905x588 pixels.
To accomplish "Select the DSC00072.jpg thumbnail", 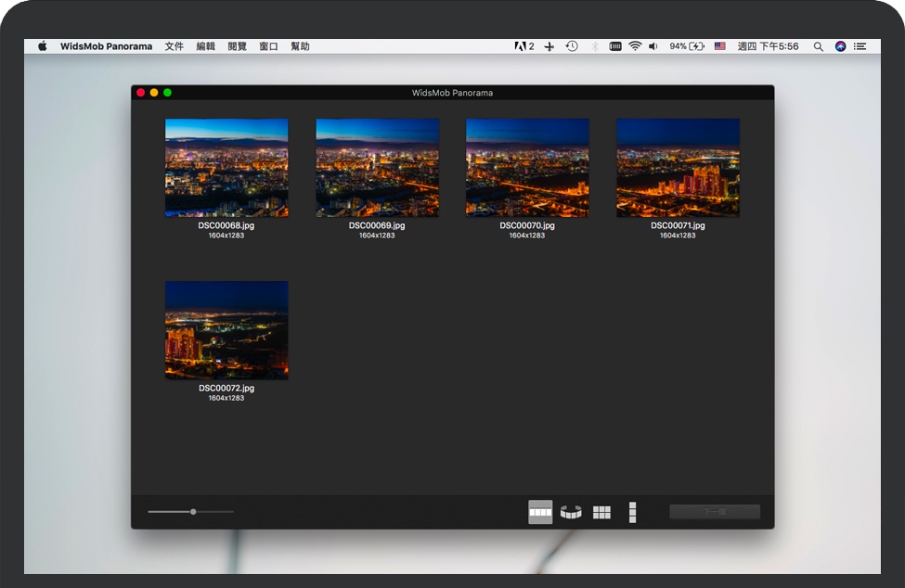I will [x=226, y=330].
